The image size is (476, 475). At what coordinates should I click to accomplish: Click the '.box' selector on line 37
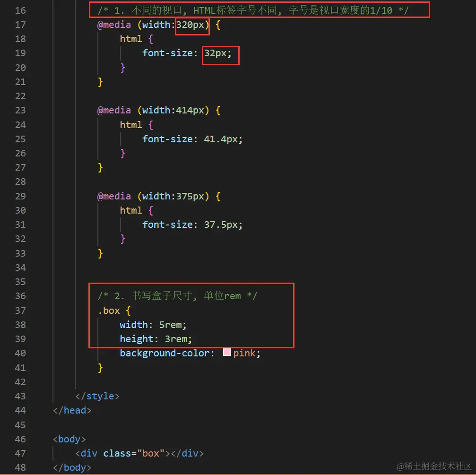(109, 311)
